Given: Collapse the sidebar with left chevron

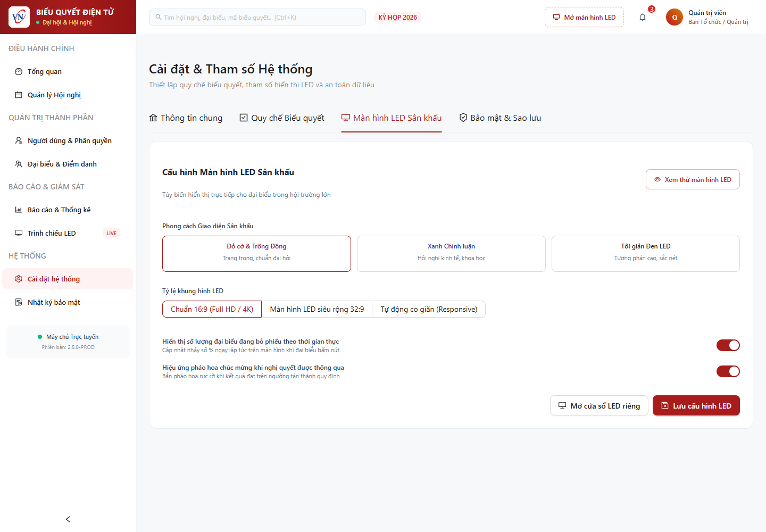Looking at the screenshot, I should 68,519.
